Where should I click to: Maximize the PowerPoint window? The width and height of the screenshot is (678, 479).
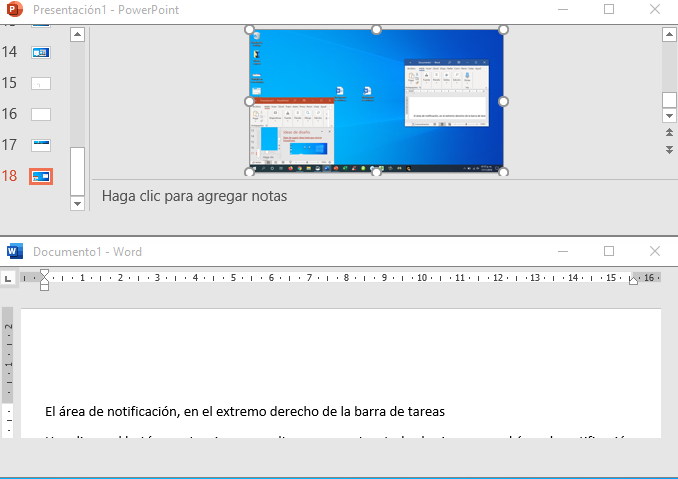coord(609,9)
